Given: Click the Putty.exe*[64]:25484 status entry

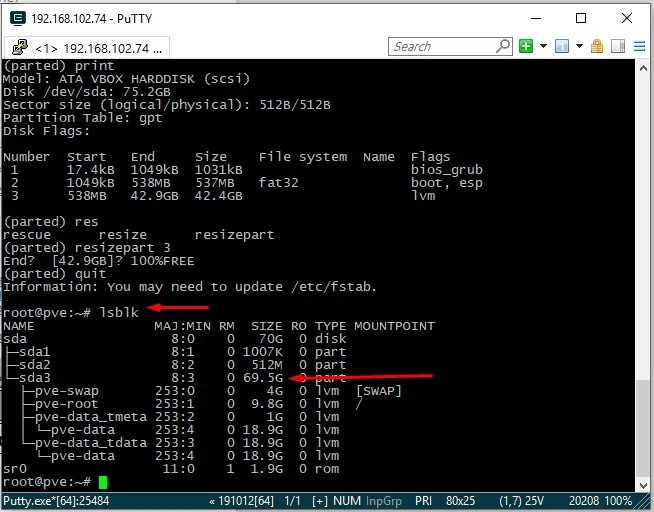Looking at the screenshot, I should [x=56, y=501].
